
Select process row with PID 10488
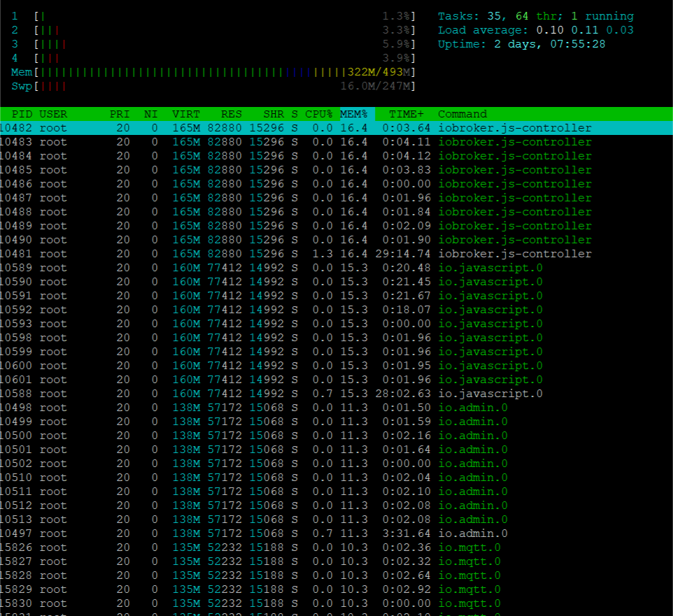click(x=336, y=212)
